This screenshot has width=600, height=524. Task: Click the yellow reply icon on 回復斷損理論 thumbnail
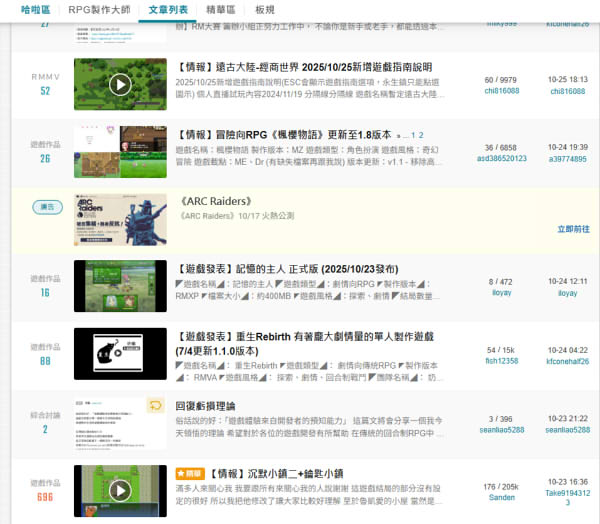click(x=155, y=405)
